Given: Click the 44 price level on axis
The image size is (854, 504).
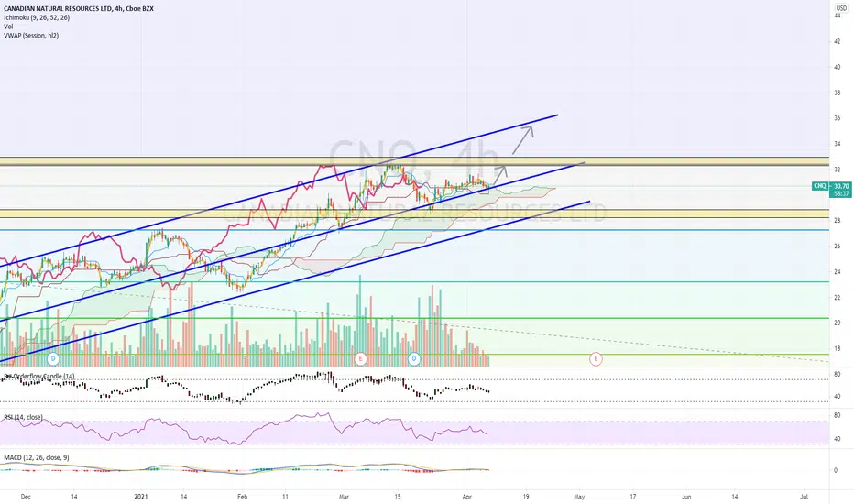Looking at the screenshot, I should pos(838,16).
